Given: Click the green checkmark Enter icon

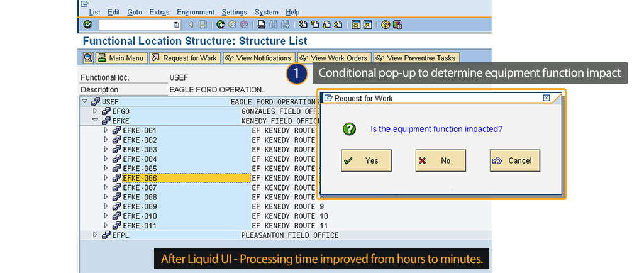Looking at the screenshot, I should pos(87,25).
